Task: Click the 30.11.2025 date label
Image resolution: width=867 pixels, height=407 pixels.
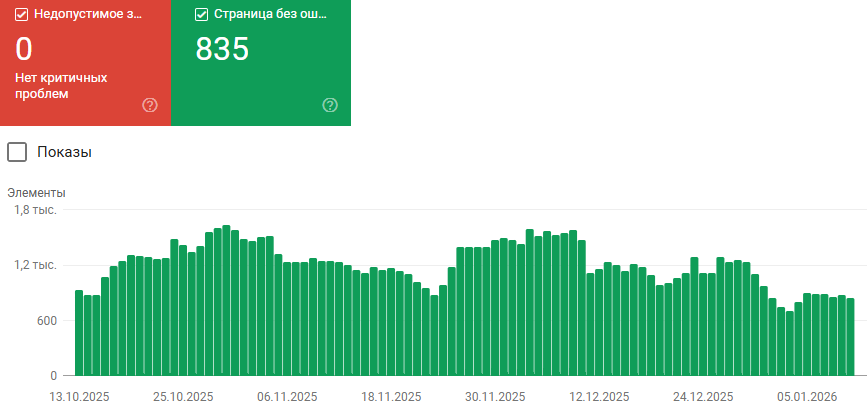Action: coord(495,397)
